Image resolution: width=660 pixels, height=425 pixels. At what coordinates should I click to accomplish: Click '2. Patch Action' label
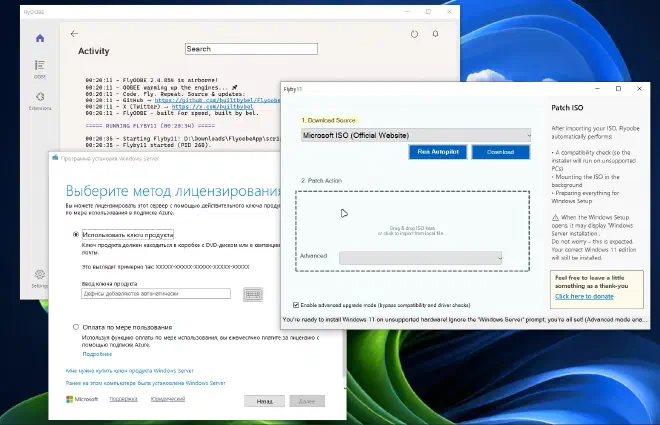coord(321,181)
